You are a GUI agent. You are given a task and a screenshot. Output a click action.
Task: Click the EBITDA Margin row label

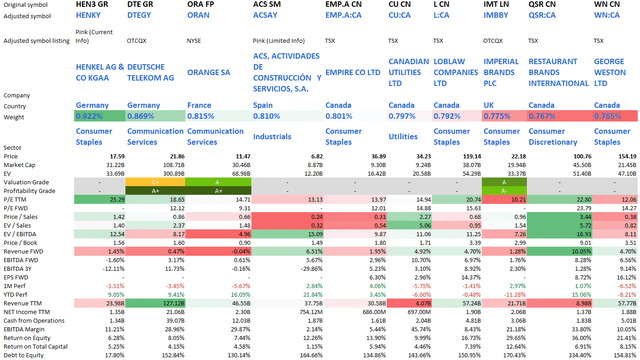click(24, 329)
